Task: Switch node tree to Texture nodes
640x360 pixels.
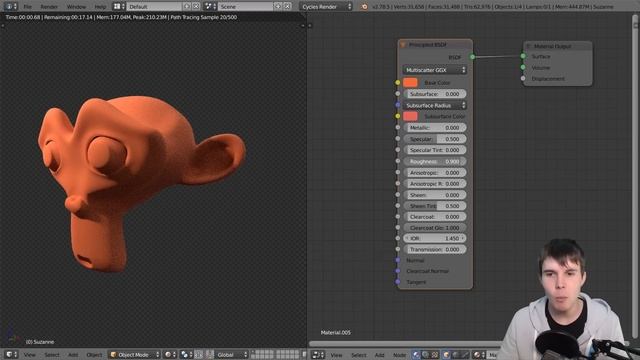Action: pos(435,355)
